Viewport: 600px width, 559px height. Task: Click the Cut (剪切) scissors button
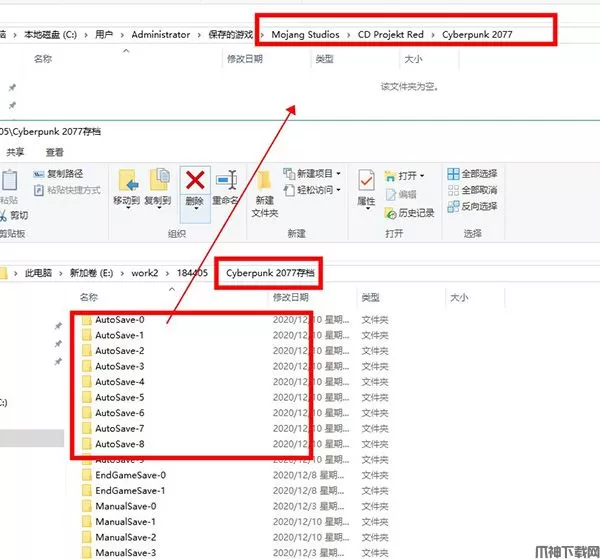(x=14, y=215)
